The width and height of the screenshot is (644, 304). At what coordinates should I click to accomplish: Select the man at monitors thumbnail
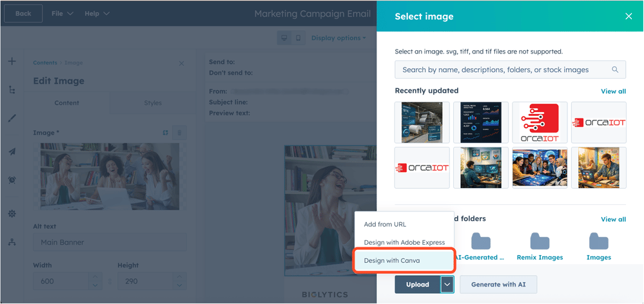[x=481, y=168]
